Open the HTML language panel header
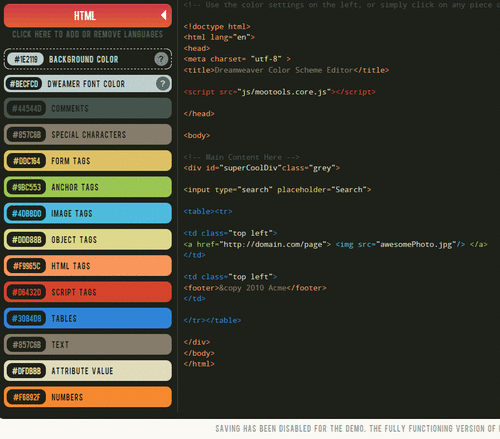Viewport: 500px width, 439px height. click(88, 16)
